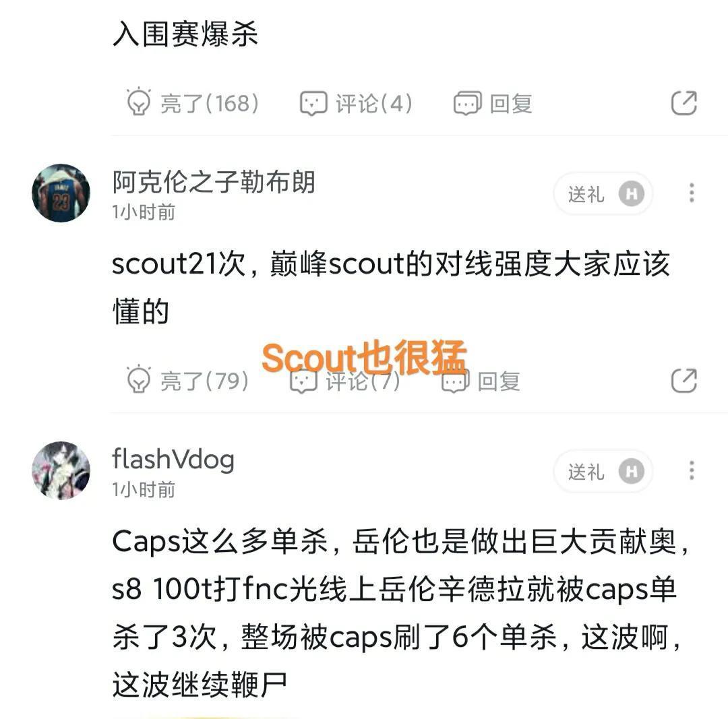Open 阿克伦之子勒布朗 username profile link
The image size is (728, 719).
click(x=214, y=181)
